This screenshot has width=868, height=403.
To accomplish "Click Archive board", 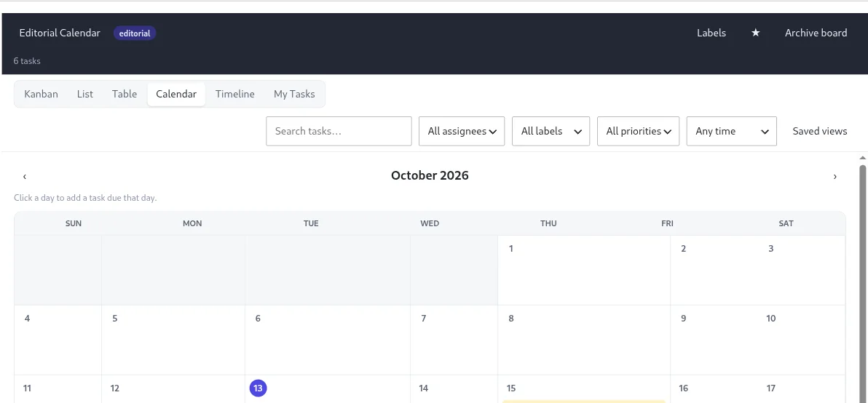I will pos(816,33).
